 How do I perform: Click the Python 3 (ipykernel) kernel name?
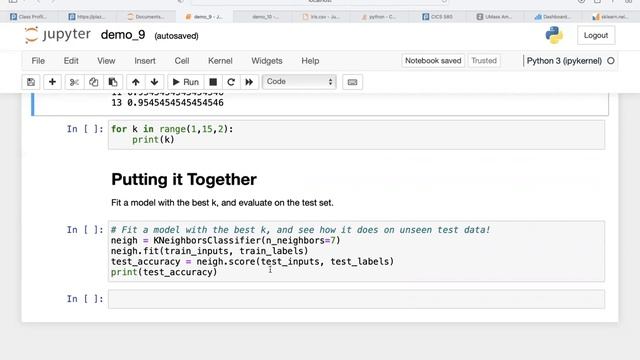(x=564, y=61)
